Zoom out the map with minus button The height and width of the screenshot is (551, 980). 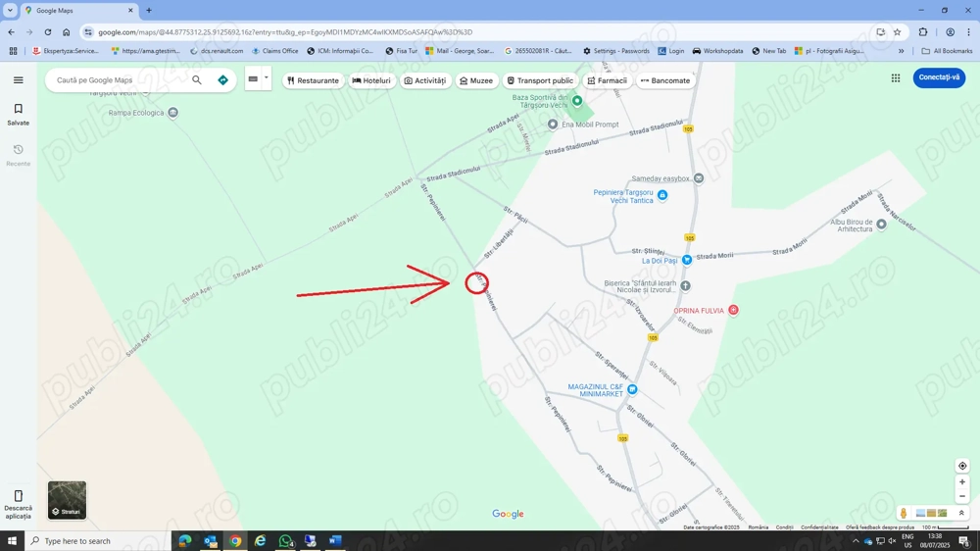962,497
